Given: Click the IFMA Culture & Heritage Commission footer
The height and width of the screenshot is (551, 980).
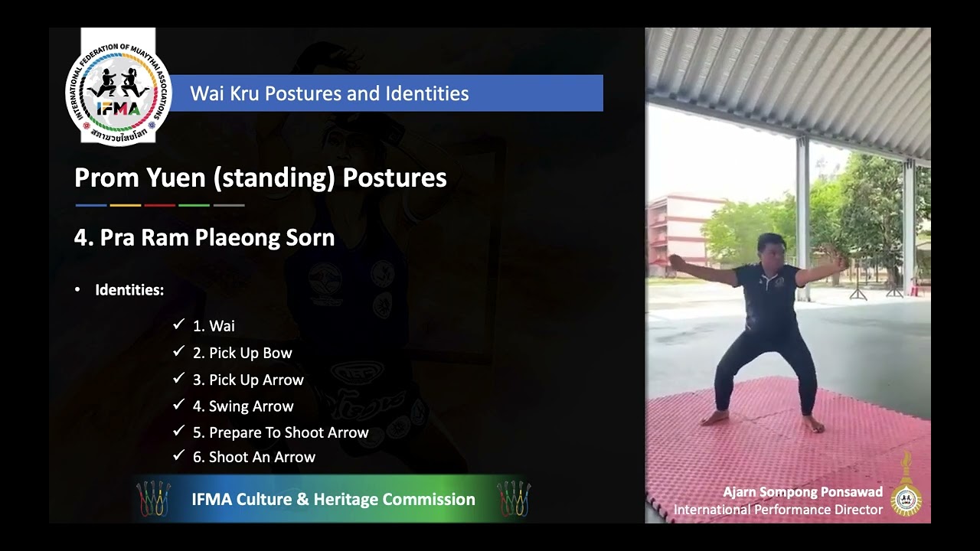Looking at the screenshot, I should (334, 500).
